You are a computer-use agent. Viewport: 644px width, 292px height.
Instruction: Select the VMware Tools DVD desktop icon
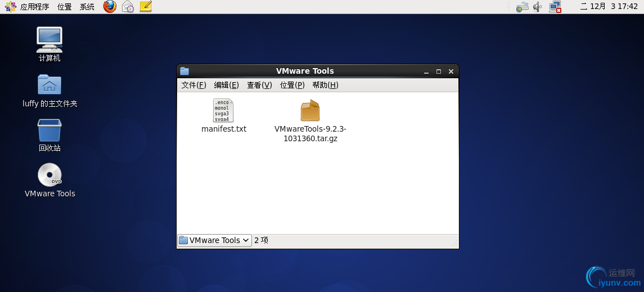coord(49,180)
